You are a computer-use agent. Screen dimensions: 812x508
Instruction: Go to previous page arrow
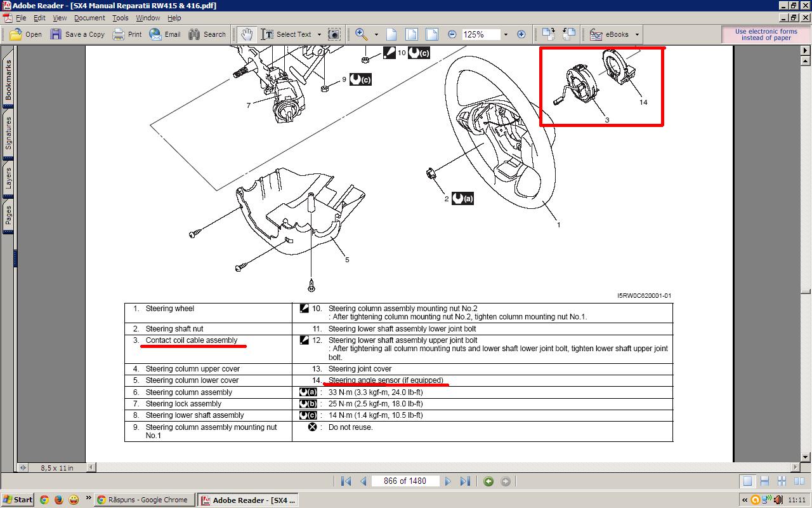pyautogui.click(x=363, y=481)
